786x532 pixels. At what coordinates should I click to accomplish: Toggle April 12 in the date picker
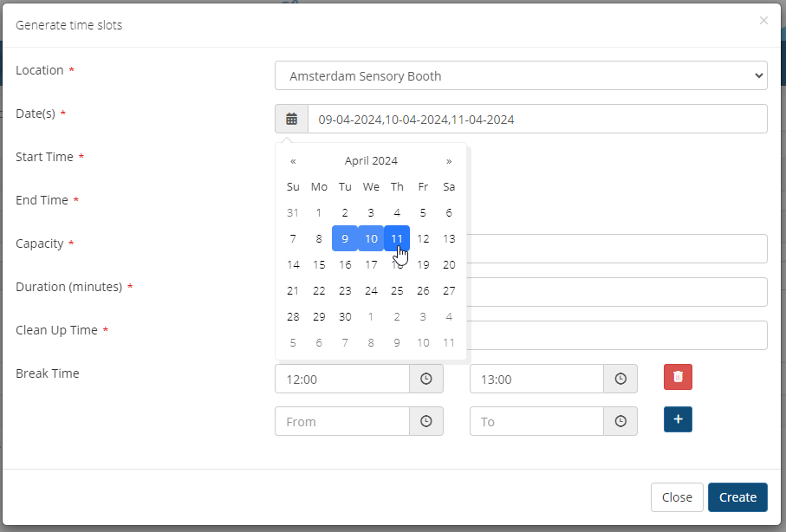[x=423, y=238]
